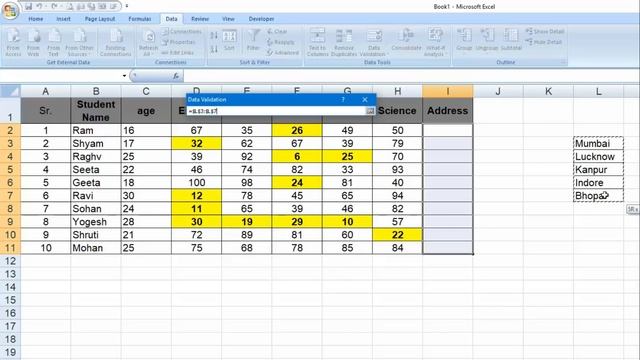Expand the collapsed Data Validation dialog
Image resolution: width=640 pixels, height=360 pixels.
pos(370,111)
